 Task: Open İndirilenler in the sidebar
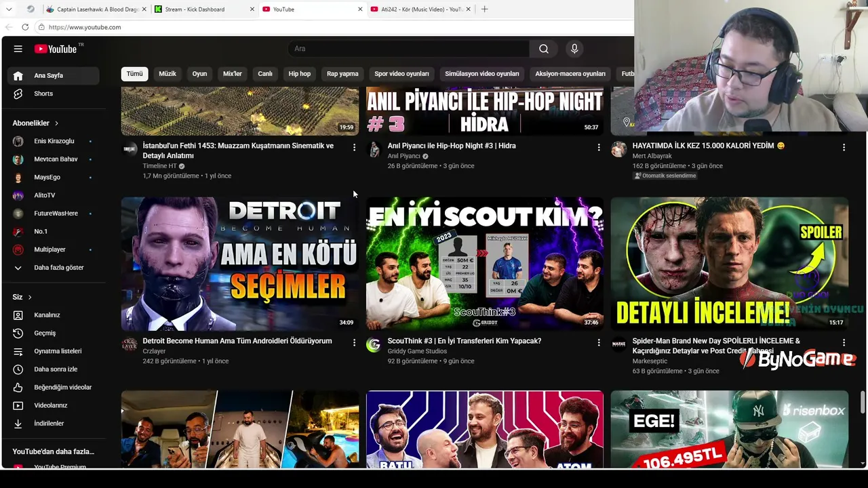tap(54, 424)
